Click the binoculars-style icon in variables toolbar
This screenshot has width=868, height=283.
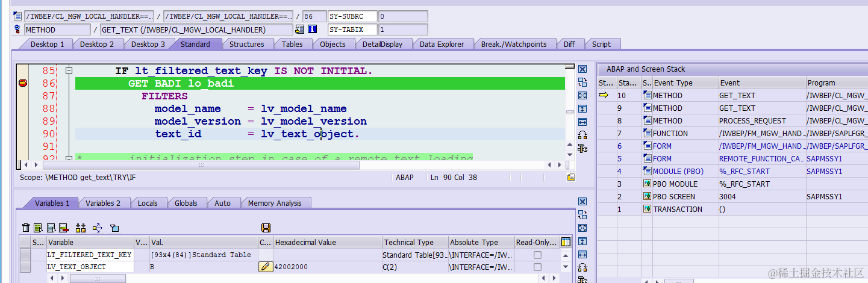(x=81, y=228)
